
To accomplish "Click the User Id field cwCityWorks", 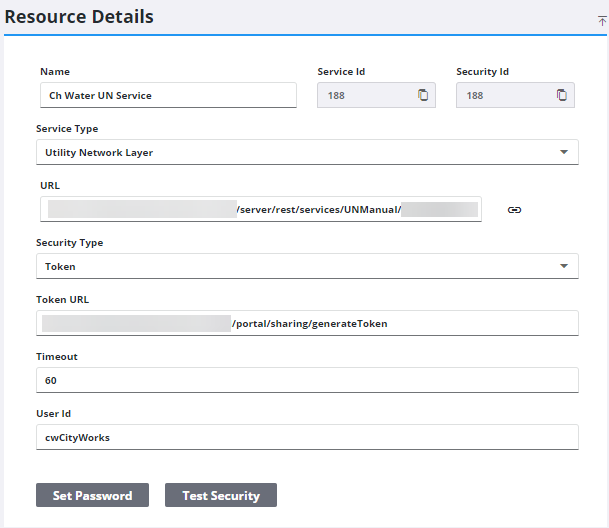I will point(307,438).
